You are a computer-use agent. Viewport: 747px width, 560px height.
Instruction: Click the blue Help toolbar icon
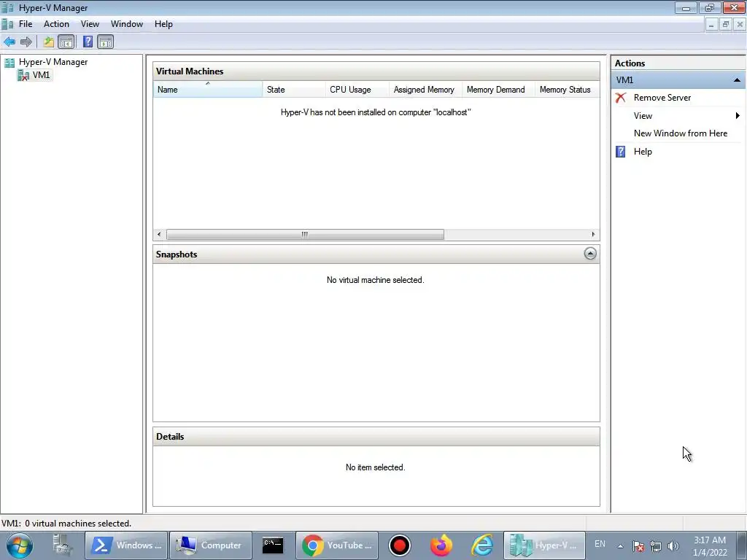click(88, 42)
